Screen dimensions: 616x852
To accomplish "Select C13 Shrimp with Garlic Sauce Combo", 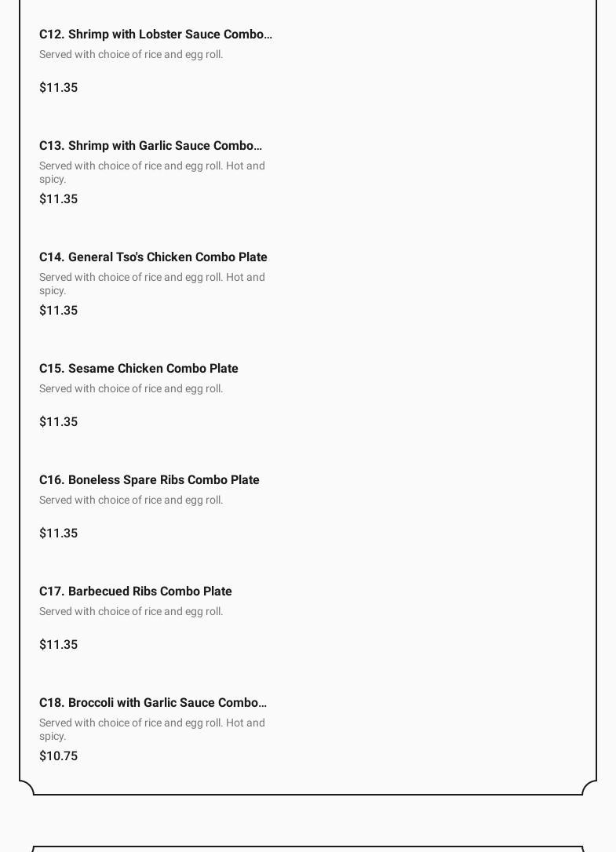I will click(x=151, y=146).
